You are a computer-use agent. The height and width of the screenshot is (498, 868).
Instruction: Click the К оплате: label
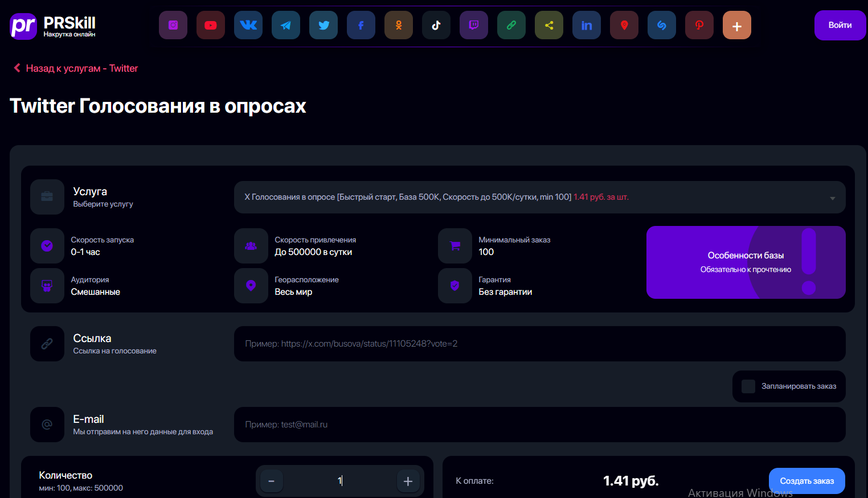point(474,481)
